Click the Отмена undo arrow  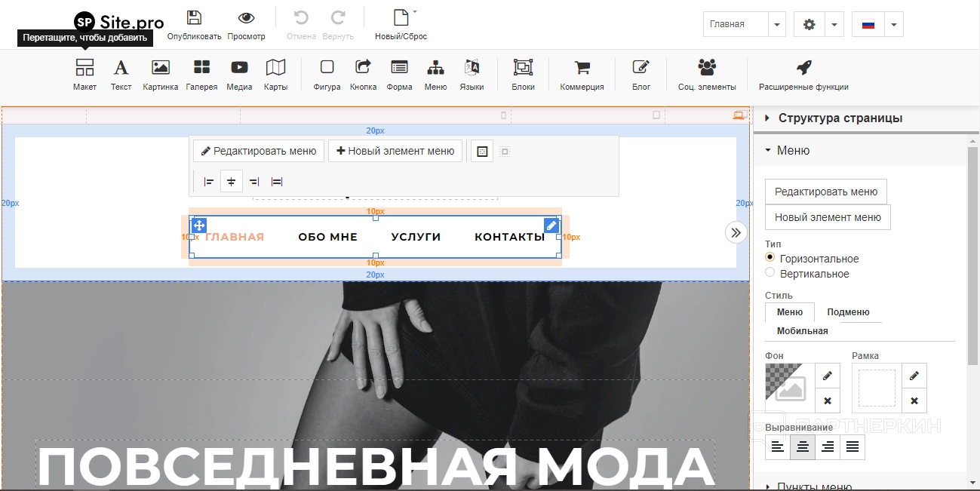coord(301,18)
